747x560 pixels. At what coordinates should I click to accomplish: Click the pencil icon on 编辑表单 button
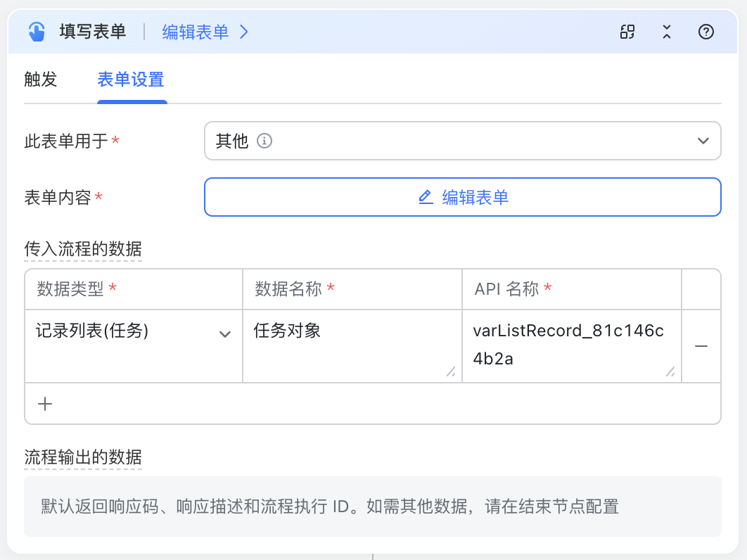click(x=426, y=197)
